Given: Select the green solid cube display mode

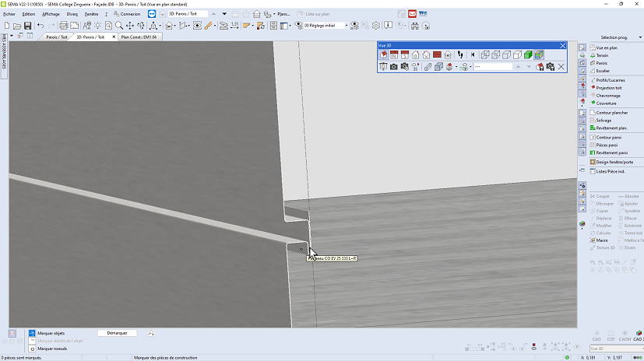Looking at the screenshot, I should point(528,55).
